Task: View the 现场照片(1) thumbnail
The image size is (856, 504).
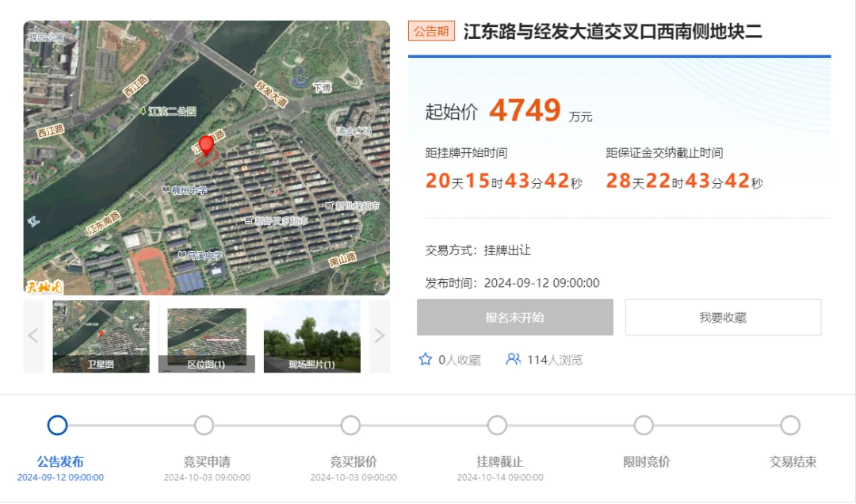Action: pos(311,336)
